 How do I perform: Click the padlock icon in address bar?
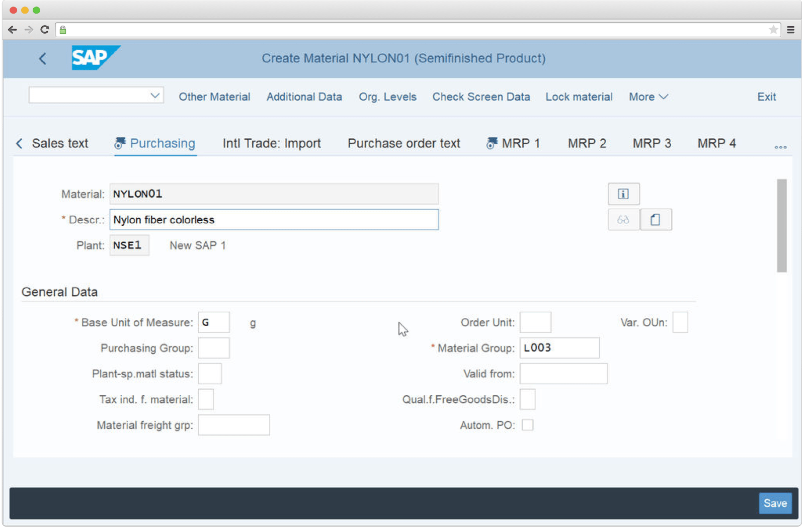(x=63, y=30)
